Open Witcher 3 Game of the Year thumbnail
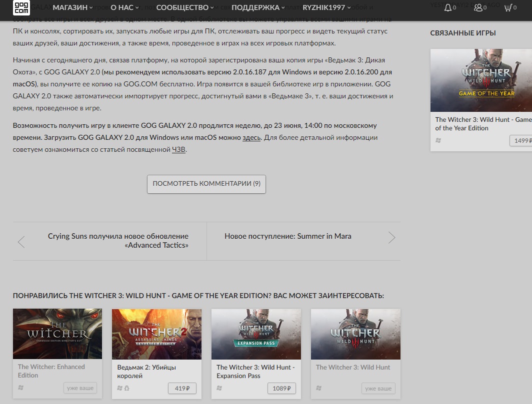This screenshot has width=532, height=404. (x=481, y=80)
